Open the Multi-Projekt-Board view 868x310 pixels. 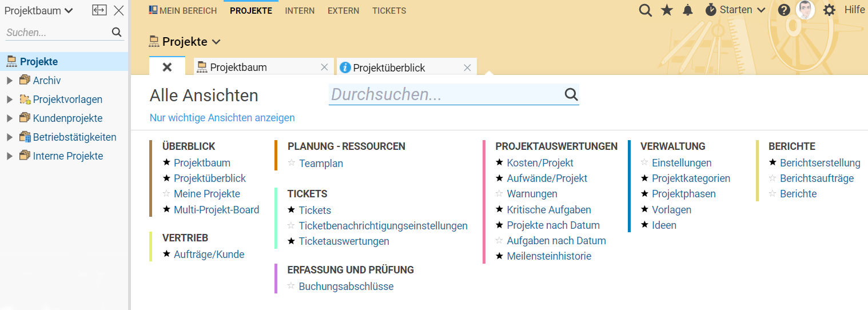click(216, 210)
